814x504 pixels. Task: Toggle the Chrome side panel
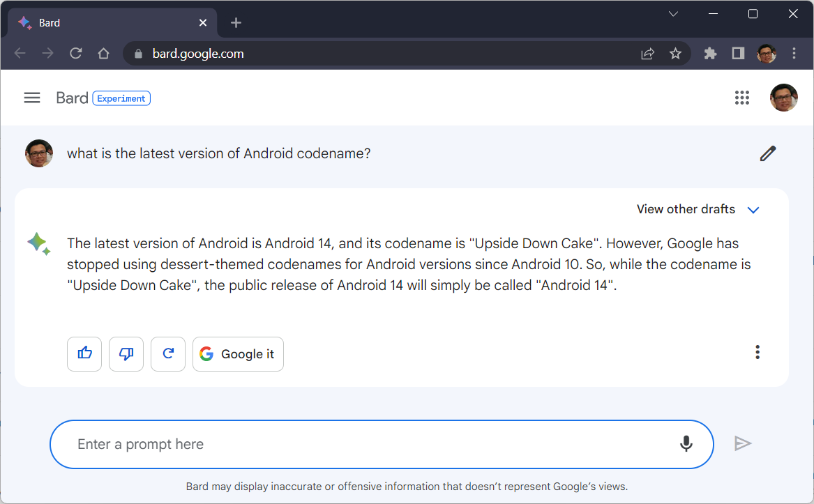point(738,54)
